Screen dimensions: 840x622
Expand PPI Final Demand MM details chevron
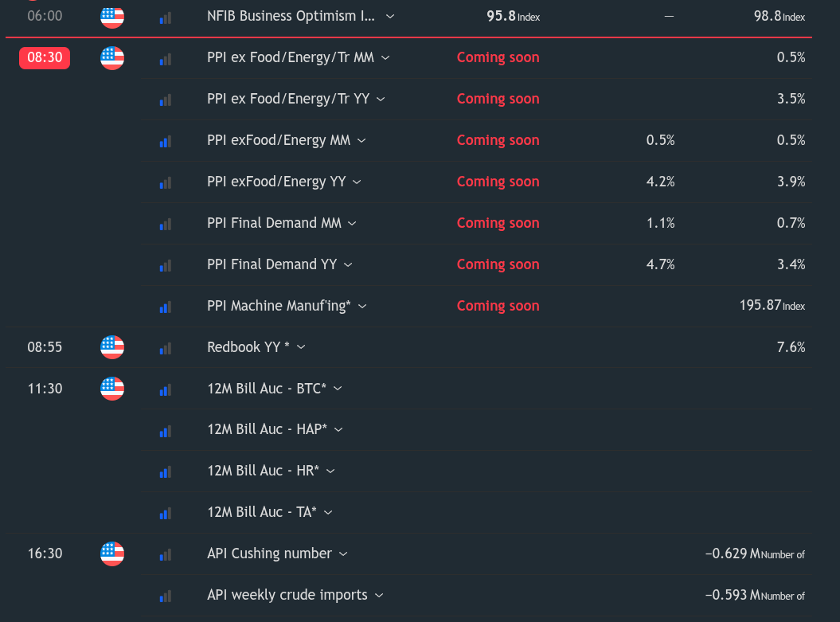click(353, 224)
